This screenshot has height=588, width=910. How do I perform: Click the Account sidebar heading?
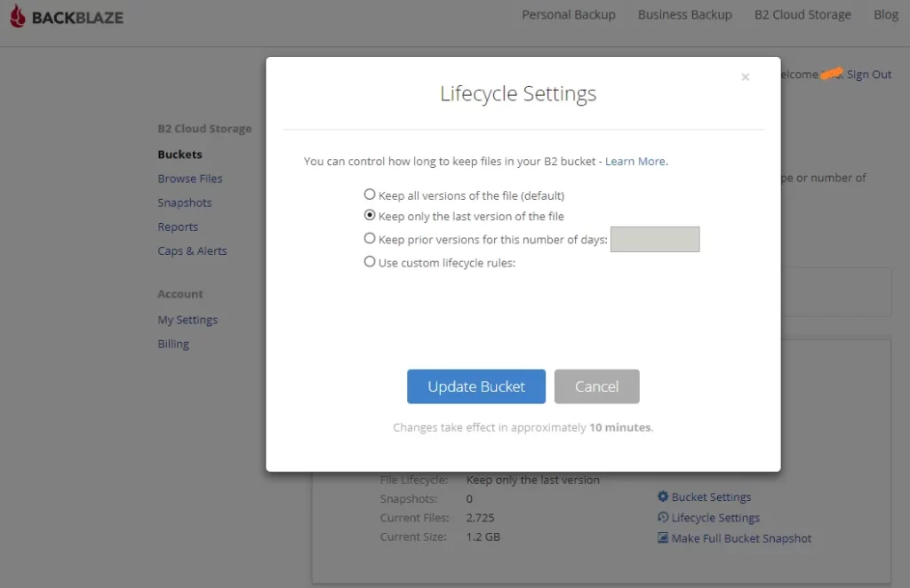point(180,294)
